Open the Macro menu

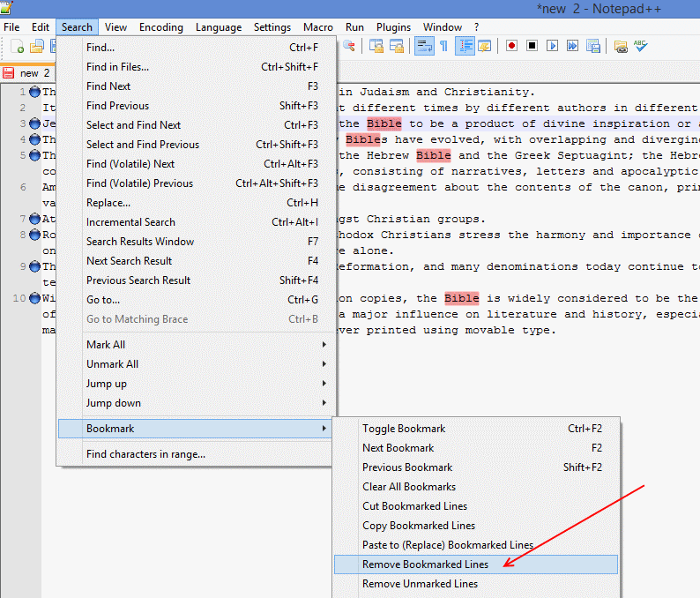point(318,27)
